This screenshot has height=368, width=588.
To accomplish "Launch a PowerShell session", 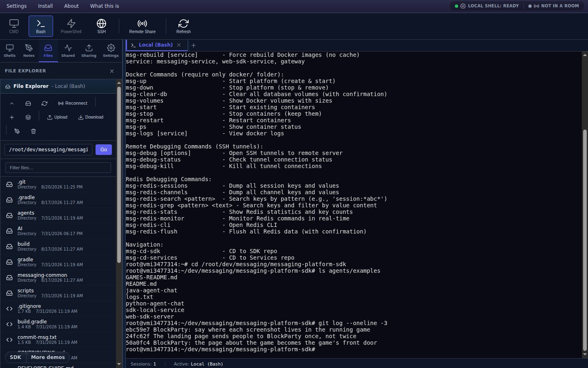I will click(71, 26).
